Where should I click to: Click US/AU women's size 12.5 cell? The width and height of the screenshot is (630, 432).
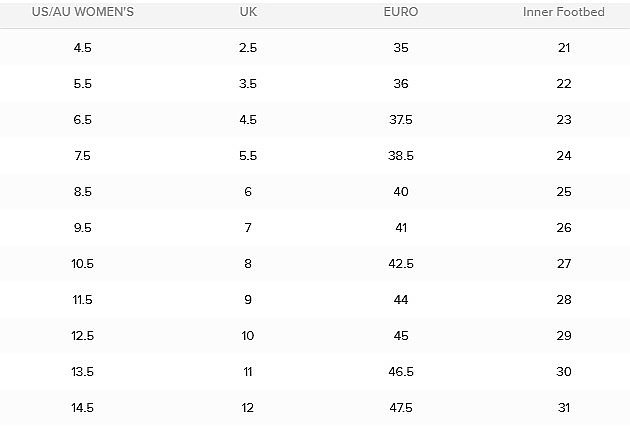(x=83, y=336)
